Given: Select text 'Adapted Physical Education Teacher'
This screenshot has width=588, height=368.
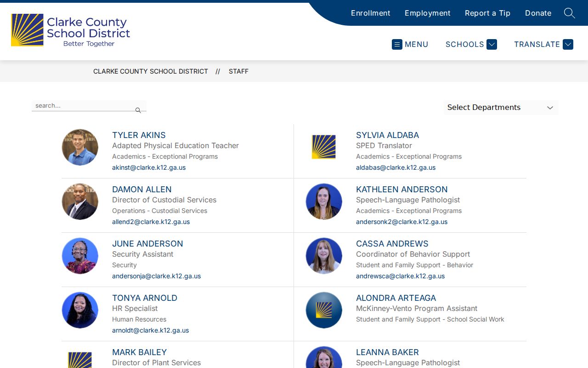Looking at the screenshot, I should click(175, 146).
